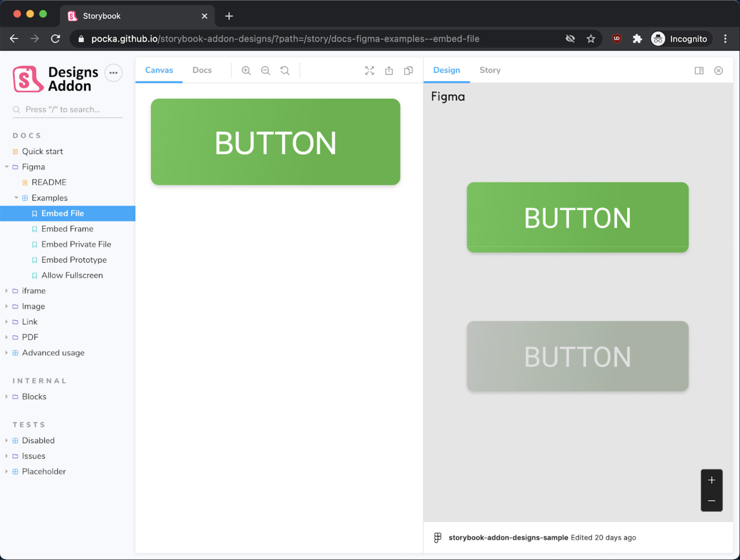Switch to the Story addon tab

click(x=490, y=70)
